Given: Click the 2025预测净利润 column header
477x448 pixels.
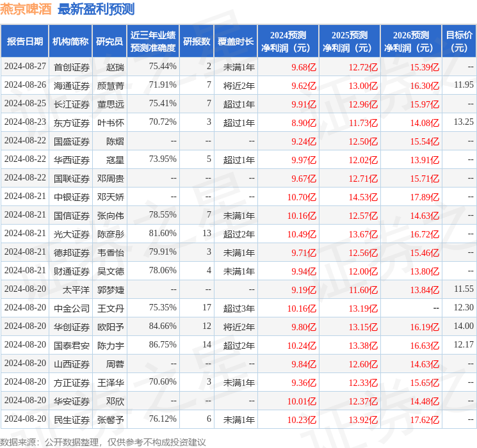Looking at the screenshot, I should pyautogui.click(x=350, y=41).
